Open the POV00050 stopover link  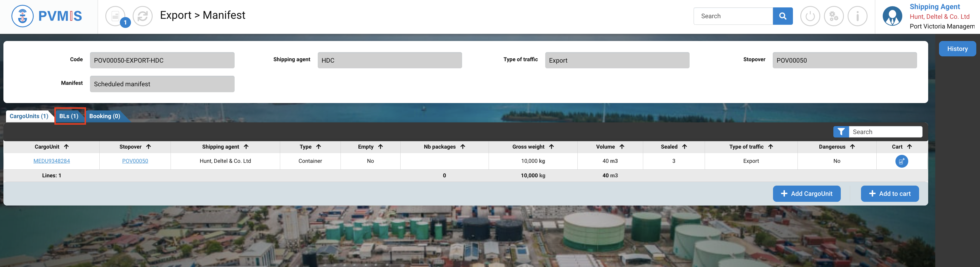(x=135, y=161)
